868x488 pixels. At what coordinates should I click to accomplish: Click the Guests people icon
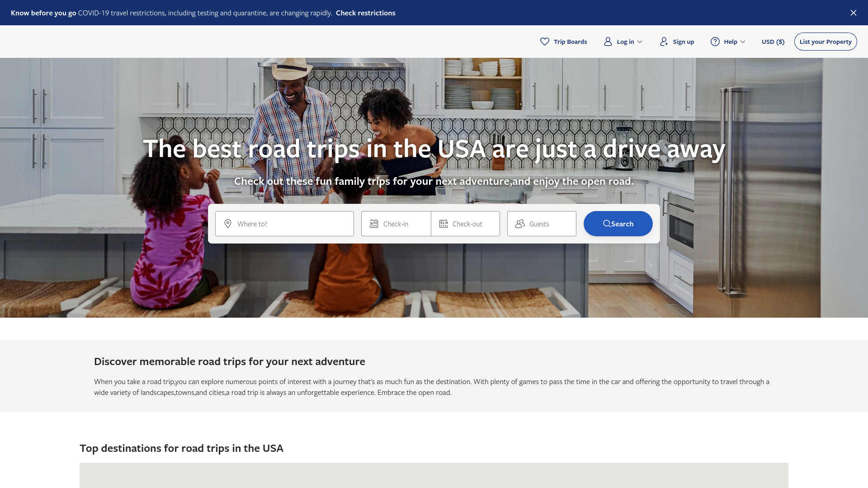coord(520,224)
